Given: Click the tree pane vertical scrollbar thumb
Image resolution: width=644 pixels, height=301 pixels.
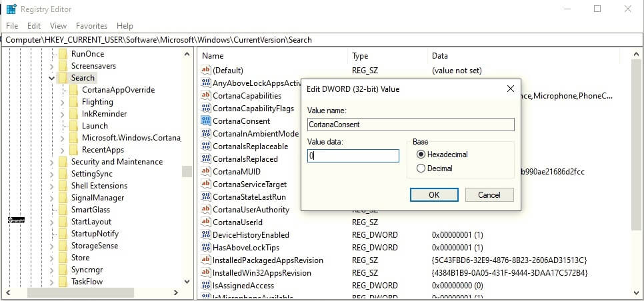Looking at the screenshot, I should click(187, 171).
